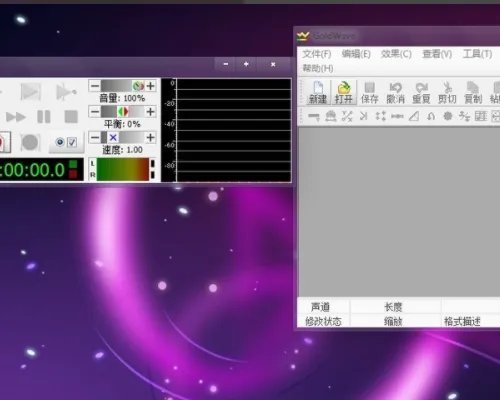
Task: Open the 效果(C) menu
Action: 396,54
